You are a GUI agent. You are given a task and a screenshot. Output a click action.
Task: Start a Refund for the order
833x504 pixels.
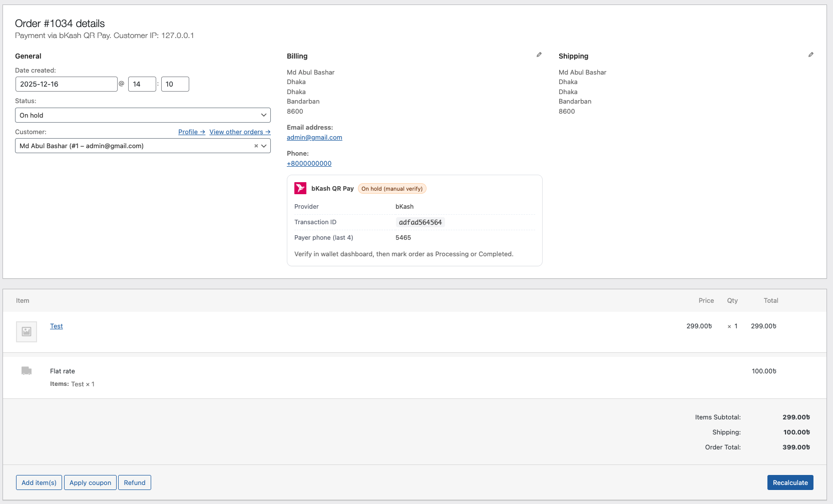pos(134,482)
